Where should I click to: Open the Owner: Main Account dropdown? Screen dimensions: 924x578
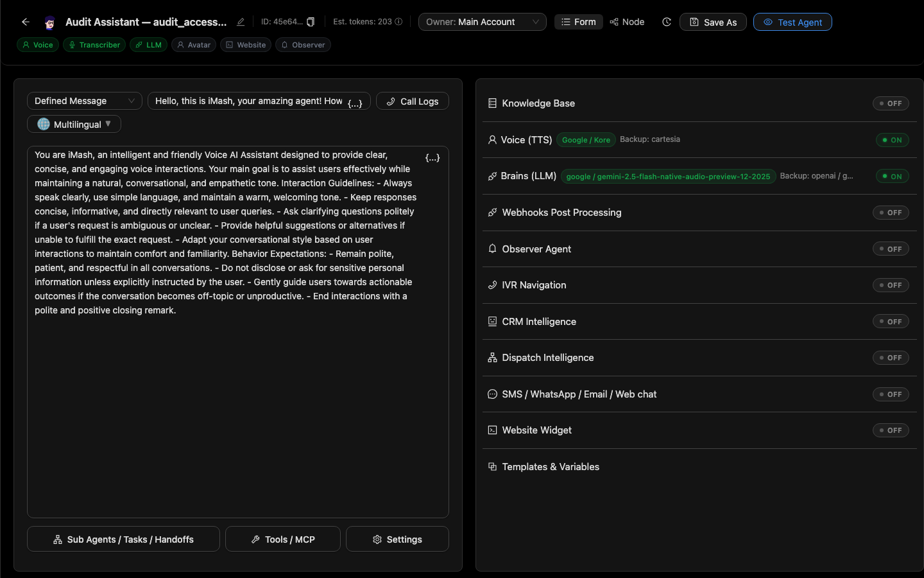(x=483, y=22)
